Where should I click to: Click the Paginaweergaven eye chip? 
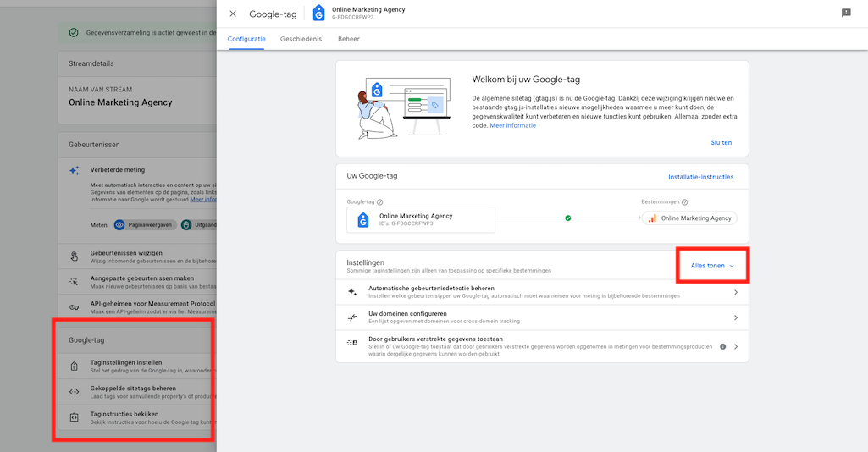(x=145, y=225)
